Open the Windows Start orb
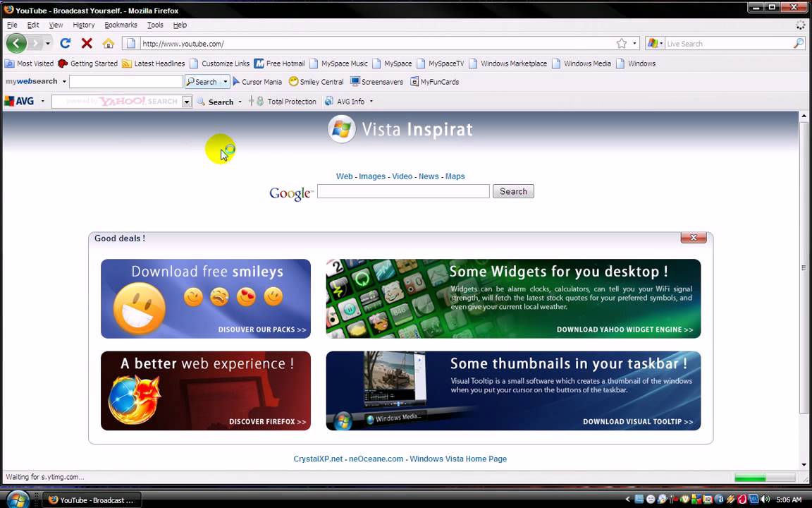The image size is (812, 508). click(18, 499)
